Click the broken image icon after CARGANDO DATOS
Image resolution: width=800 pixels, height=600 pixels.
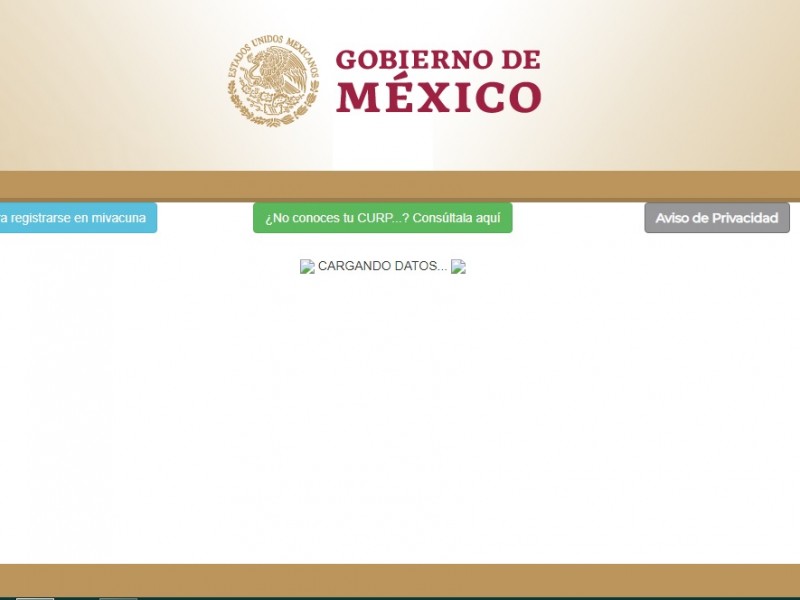point(458,266)
